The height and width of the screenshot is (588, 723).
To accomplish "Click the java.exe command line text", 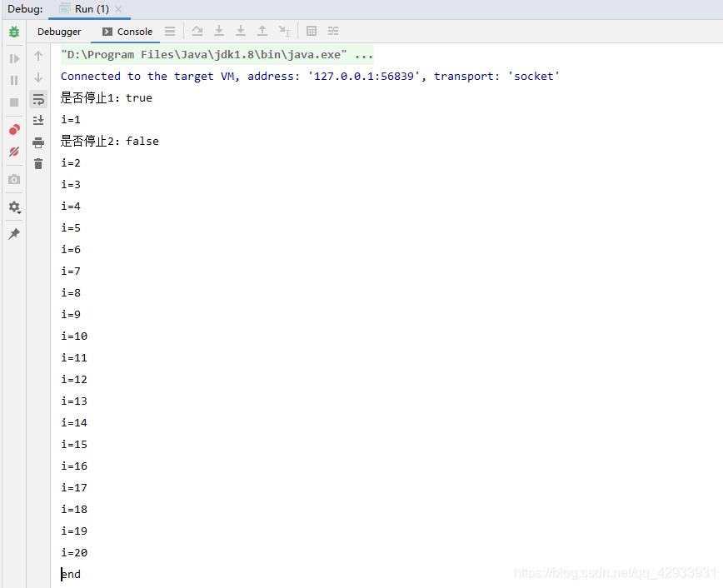I will [217, 55].
